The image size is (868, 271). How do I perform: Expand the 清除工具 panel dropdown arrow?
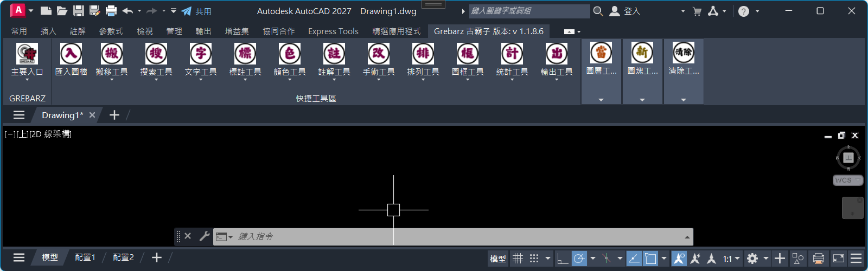[684, 100]
